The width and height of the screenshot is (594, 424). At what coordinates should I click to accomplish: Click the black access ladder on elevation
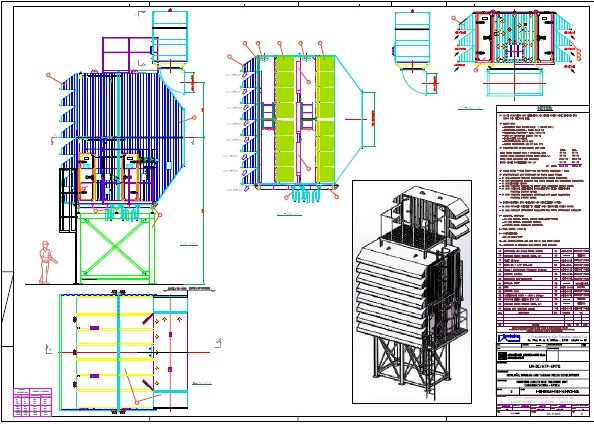67,200
